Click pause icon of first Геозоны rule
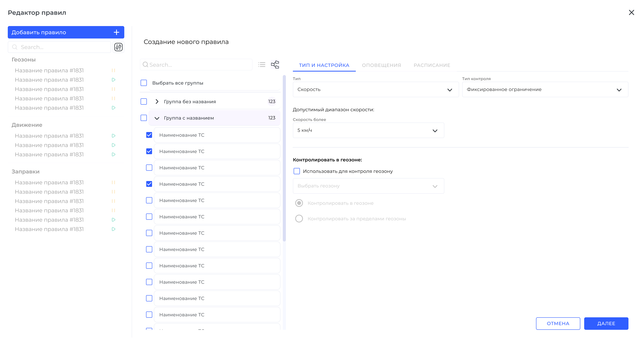Viewport: 644px width, 350px height. (x=113, y=70)
